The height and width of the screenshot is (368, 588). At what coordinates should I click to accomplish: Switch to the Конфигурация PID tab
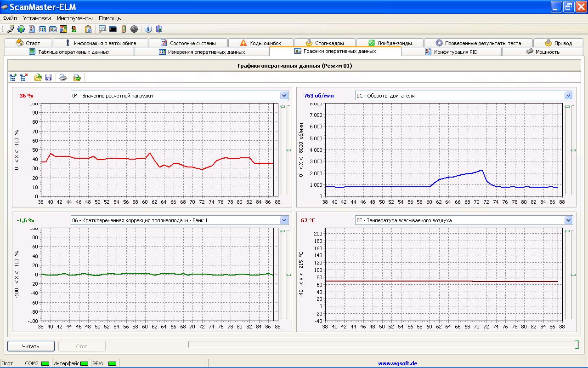click(452, 52)
